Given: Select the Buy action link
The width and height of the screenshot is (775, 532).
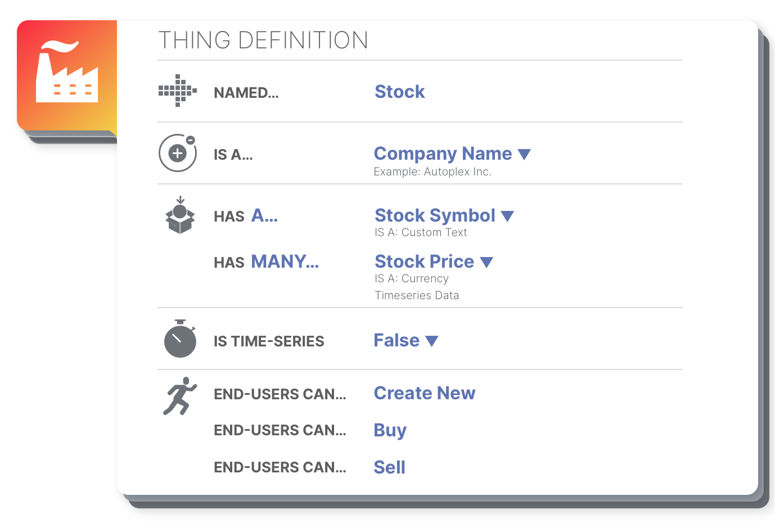Looking at the screenshot, I should click(x=390, y=430).
